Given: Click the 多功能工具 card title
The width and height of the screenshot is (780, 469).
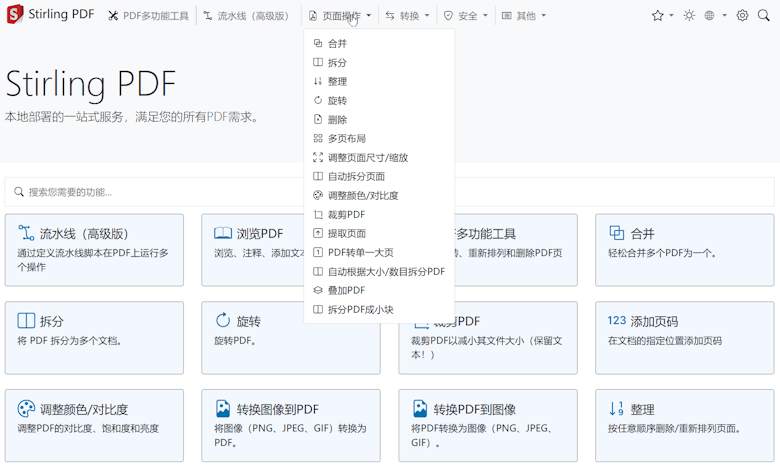Looking at the screenshot, I should click(x=485, y=233).
